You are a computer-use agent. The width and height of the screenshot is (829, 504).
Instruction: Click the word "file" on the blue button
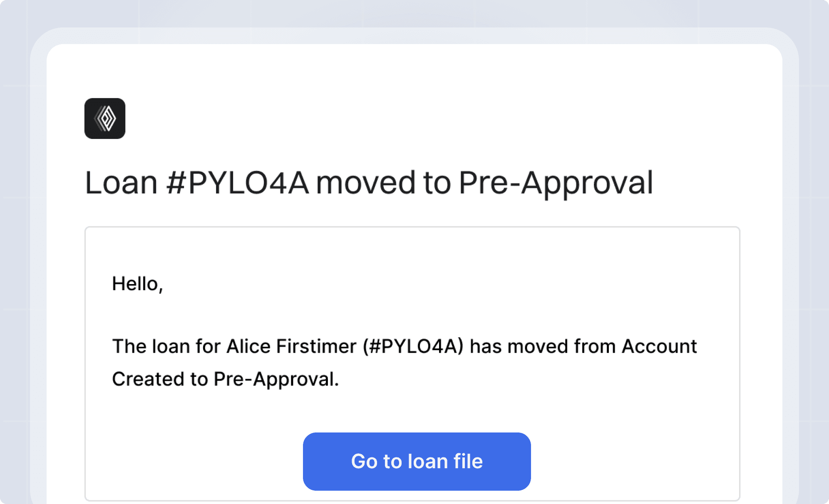point(468,461)
